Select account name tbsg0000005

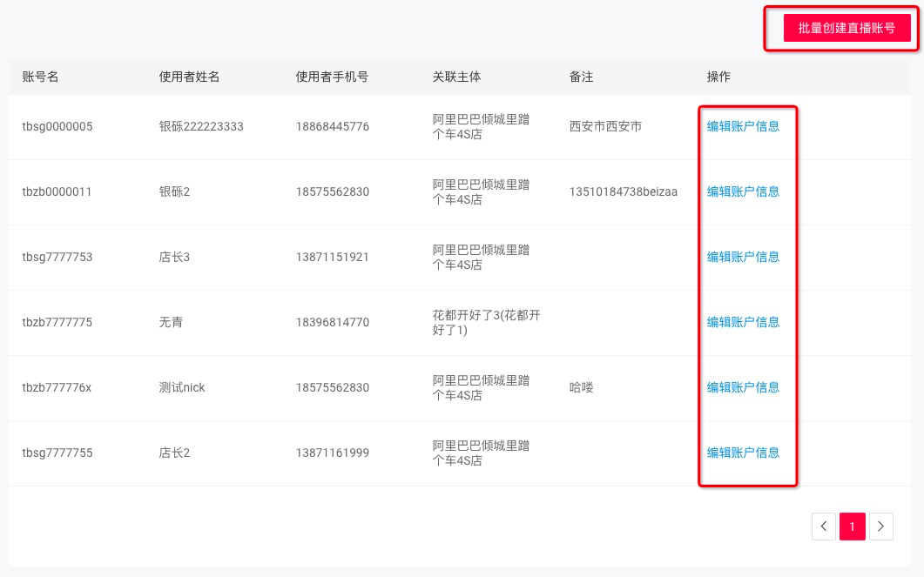pos(57,126)
